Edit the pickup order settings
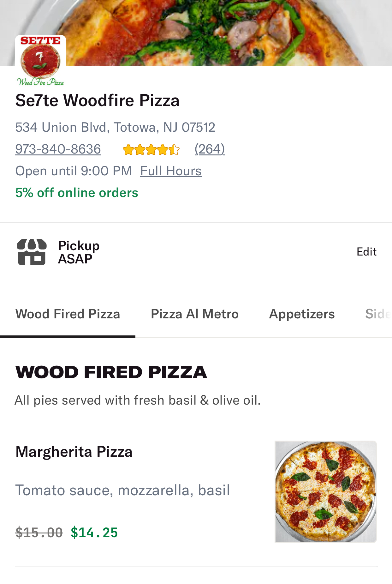Image resolution: width=392 pixels, height=584 pixels. click(x=366, y=252)
